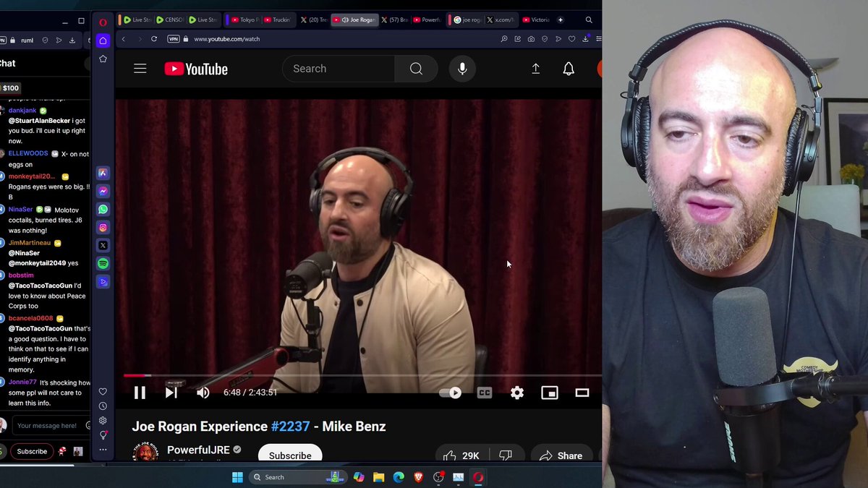Open PowerfulJRE channel avatar

pyautogui.click(x=145, y=453)
